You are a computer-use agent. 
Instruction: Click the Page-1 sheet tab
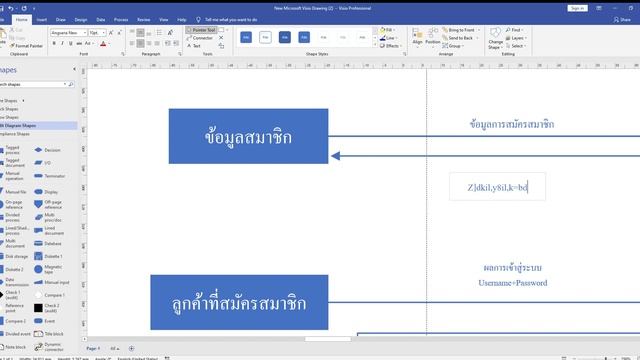click(93, 349)
